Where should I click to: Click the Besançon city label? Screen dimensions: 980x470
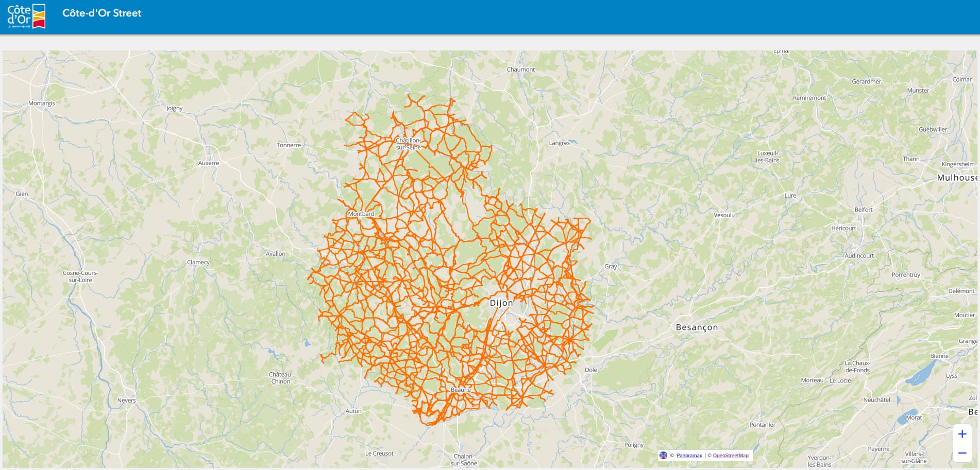[x=696, y=327]
